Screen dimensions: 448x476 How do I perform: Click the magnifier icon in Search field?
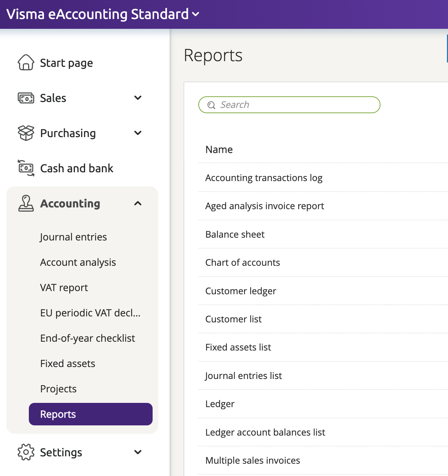211,105
